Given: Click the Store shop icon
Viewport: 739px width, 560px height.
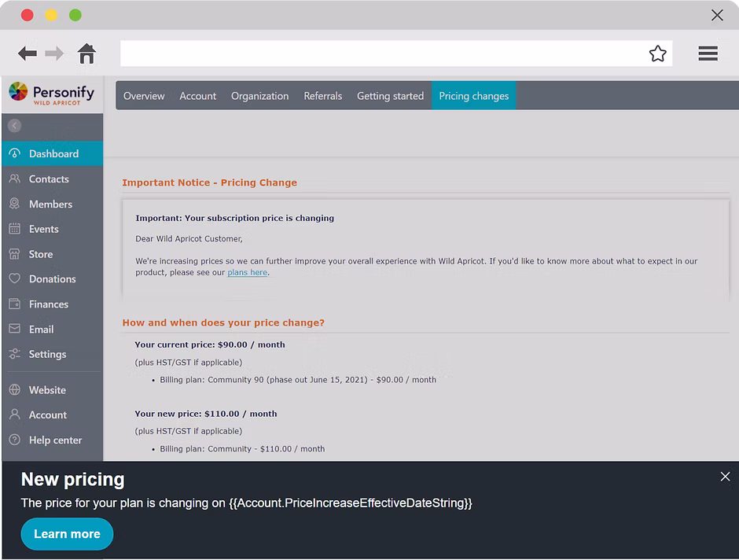Looking at the screenshot, I should 15,254.
